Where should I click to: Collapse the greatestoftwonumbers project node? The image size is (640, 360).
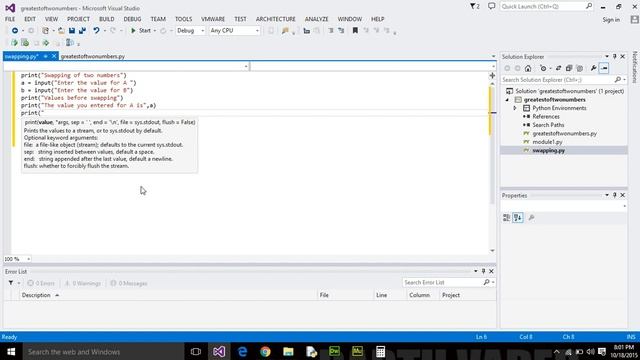(x=507, y=100)
